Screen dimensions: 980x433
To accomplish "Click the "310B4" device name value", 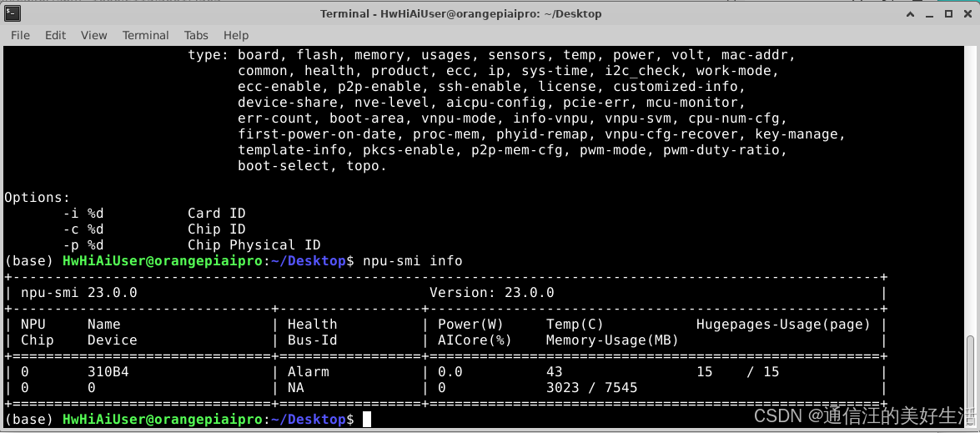I will (x=108, y=372).
